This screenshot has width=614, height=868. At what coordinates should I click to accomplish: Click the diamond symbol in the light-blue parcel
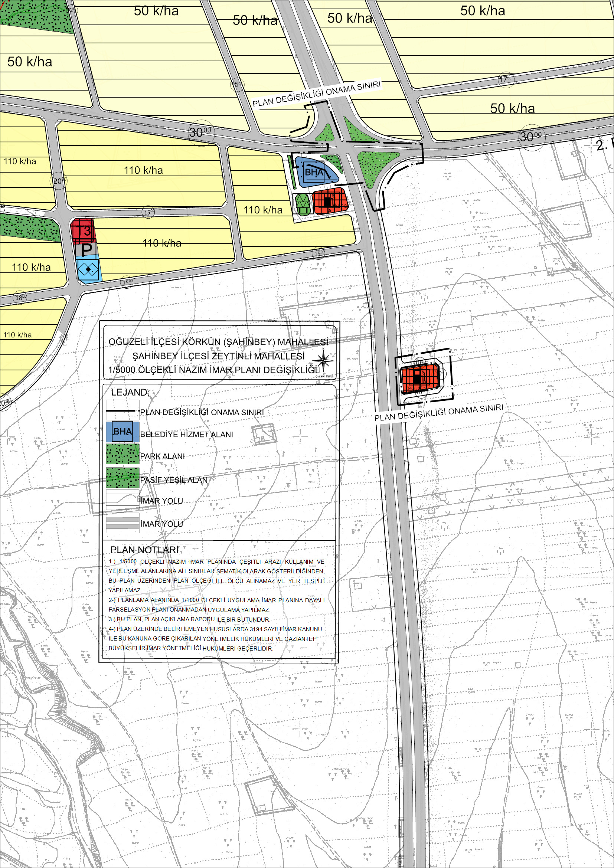click(88, 269)
